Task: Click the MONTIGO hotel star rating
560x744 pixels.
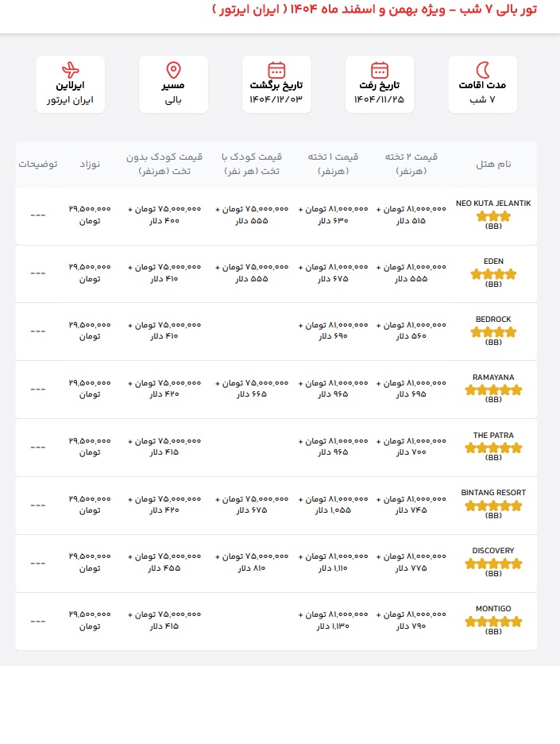Action: point(493,622)
